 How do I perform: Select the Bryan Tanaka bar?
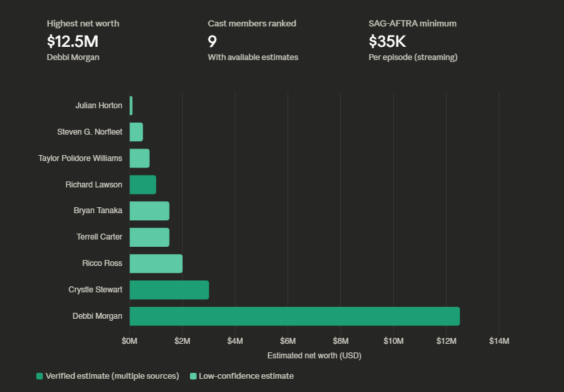point(149,211)
